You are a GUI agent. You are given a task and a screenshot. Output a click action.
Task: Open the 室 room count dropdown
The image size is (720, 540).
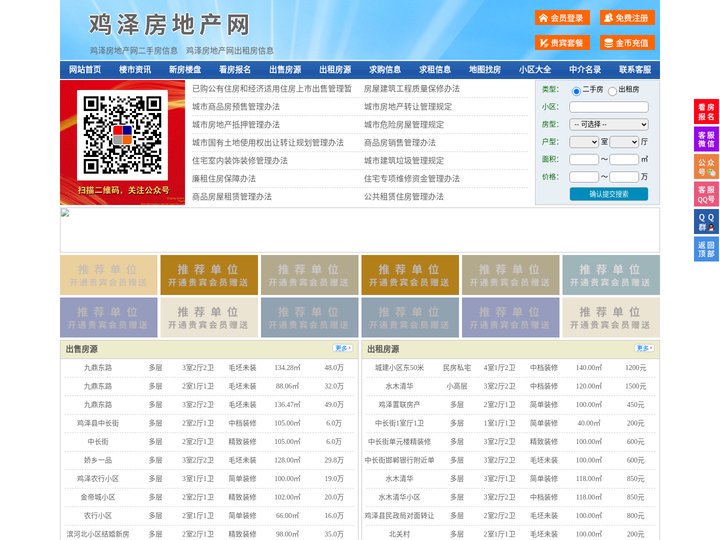pyautogui.click(x=584, y=142)
